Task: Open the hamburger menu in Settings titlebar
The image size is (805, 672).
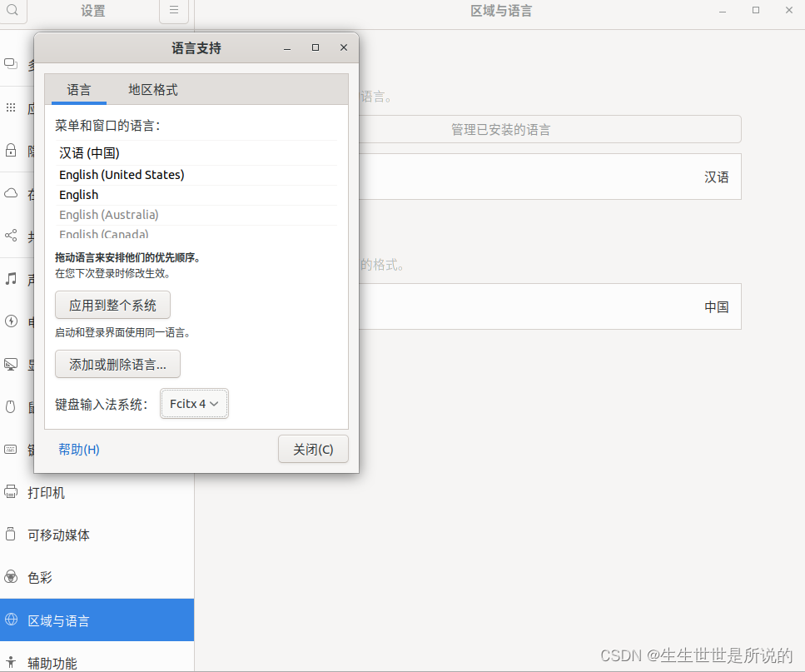Action: (x=174, y=11)
